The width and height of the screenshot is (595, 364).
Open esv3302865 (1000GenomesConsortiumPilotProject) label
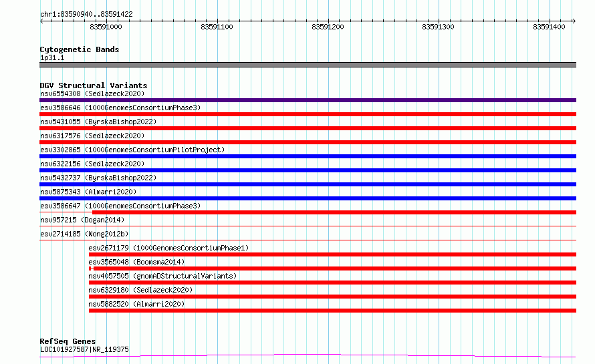[x=132, y=150]
